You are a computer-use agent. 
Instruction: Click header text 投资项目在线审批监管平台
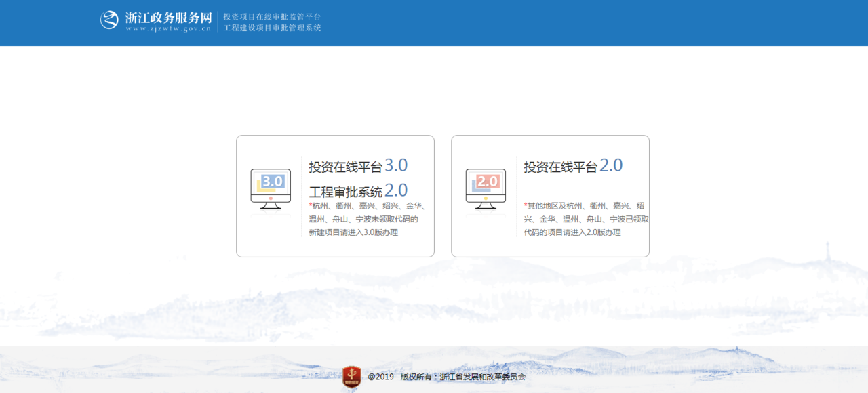272,16
